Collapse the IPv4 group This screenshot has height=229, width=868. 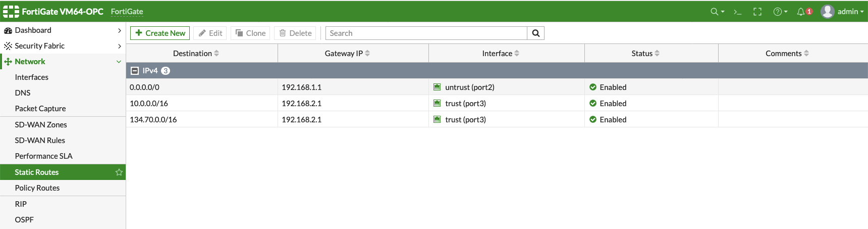coord(135,71)
